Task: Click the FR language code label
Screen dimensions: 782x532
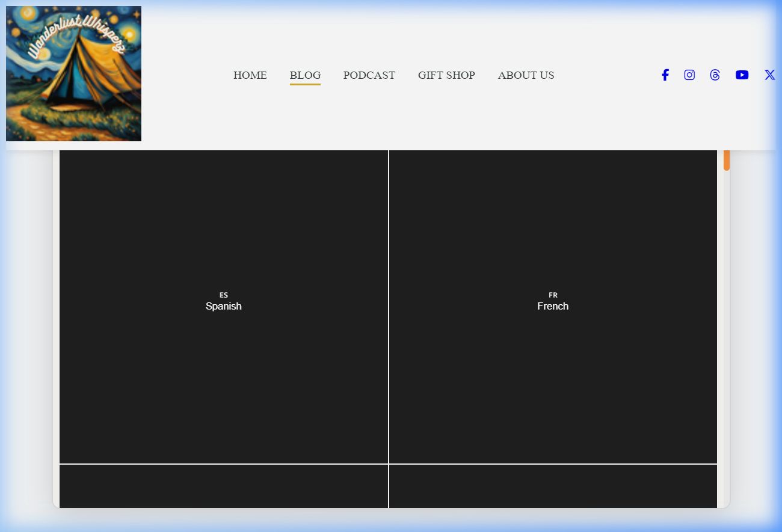Action: [553, 295]
